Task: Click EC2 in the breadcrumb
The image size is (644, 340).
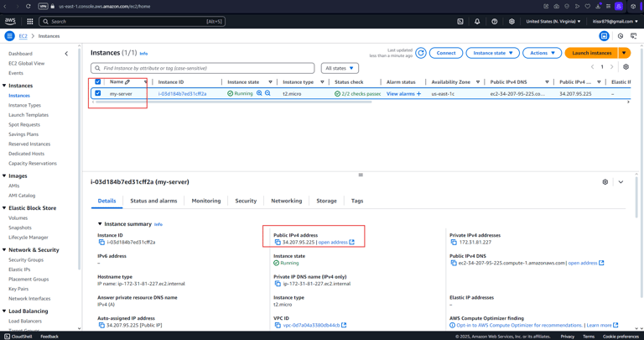Action: [x=23, y=36]
